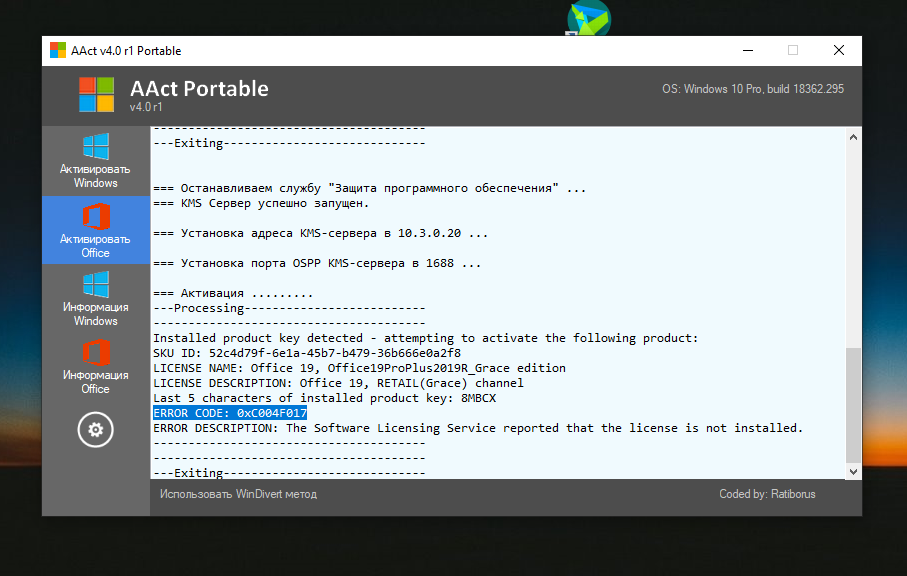Image resolution: width=907 pixels, height=576 pixels.
Task: Click the Windows logo above Активировать Windows
Action: click(95, 146)
